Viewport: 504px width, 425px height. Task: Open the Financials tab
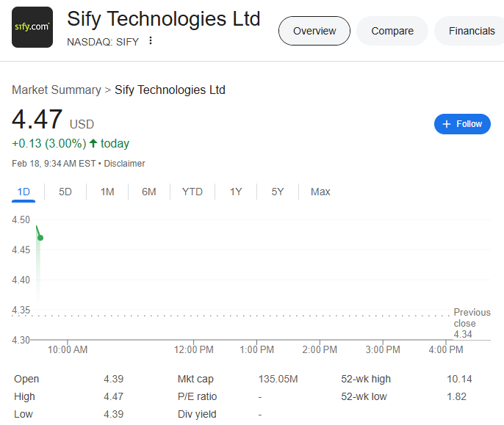(471, 31)
